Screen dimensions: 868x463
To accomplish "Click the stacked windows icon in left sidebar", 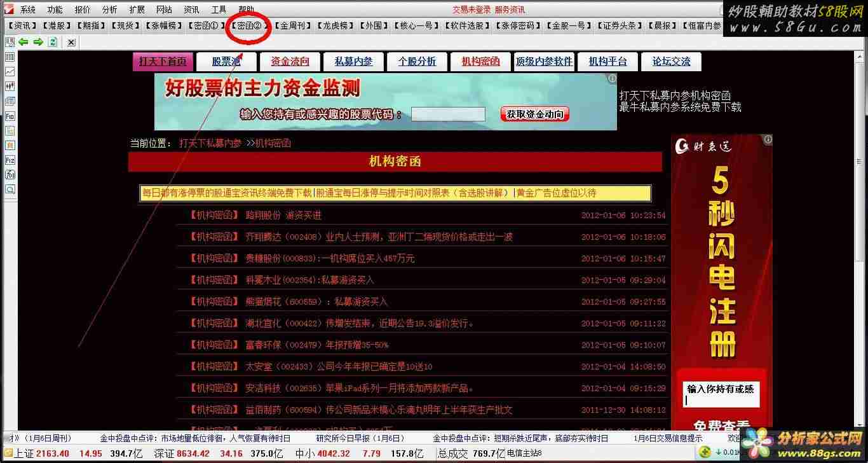I will (x=10, y=102).
